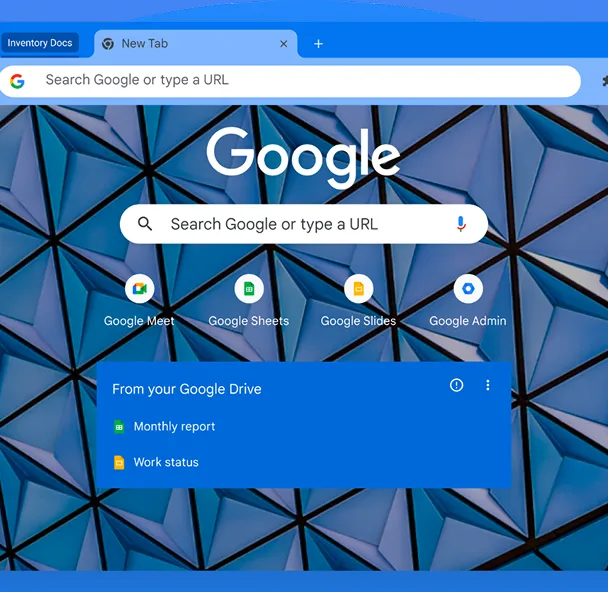Click the Google logo on the page
608x592 pixels.
point(303,157)
